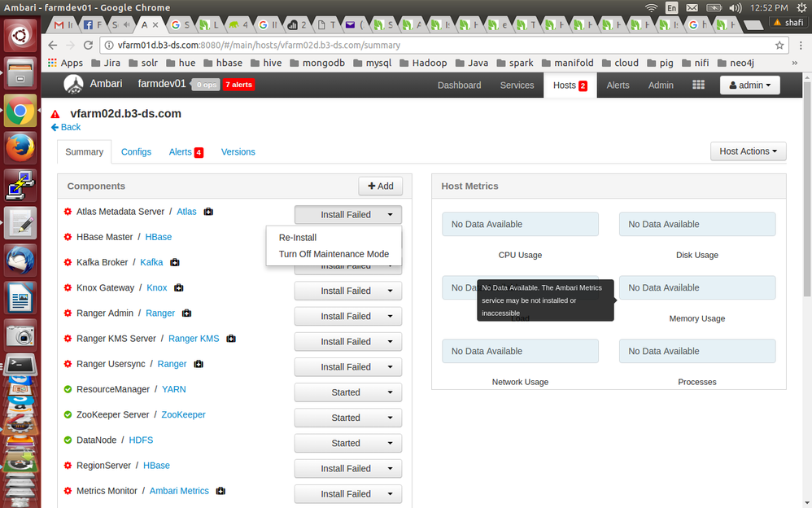Open RegionServer Install Failed dropdown
The height and width of the screenshot is (508, 812).
click(x=348, y=469)
